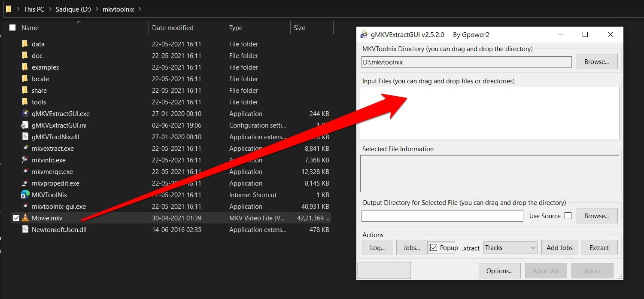This screenshot has height=299, width=644.
Task: Click the output directory text field
Action: coord(442,216)
